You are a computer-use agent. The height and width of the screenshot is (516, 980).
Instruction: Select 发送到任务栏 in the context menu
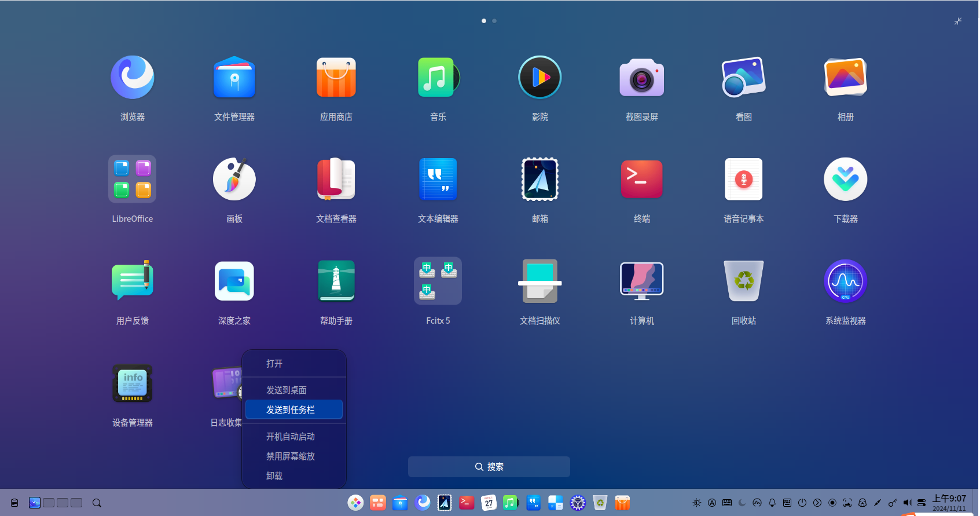click(x=294, y=410)
